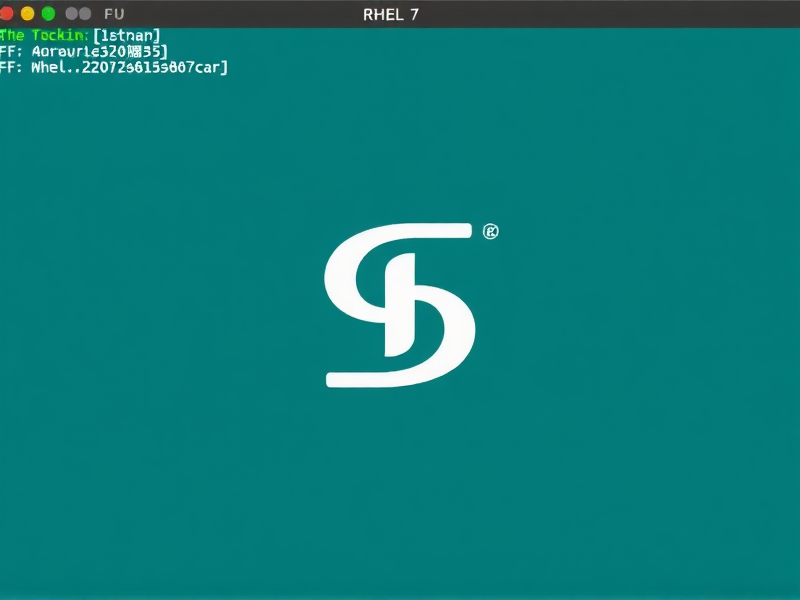Close the RHEL 7 window
The image size is (800, 600).
coord(7,14)
